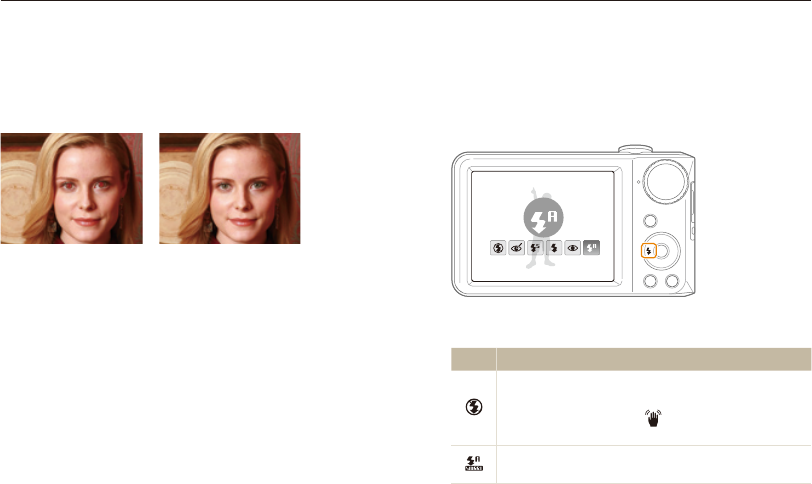
Task: Tap the orange-outlined flash button on navigation pad
Action: click(x=649, y=252)
